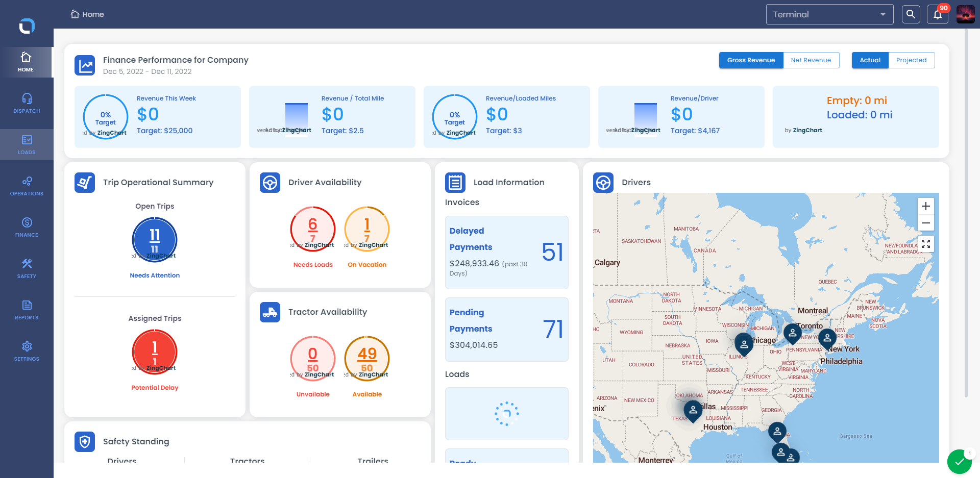Image resolution: width=980 pixels, height=478 pixels.
Task: Click the app logo in the sidebar
Action: (x=27, y=26)
